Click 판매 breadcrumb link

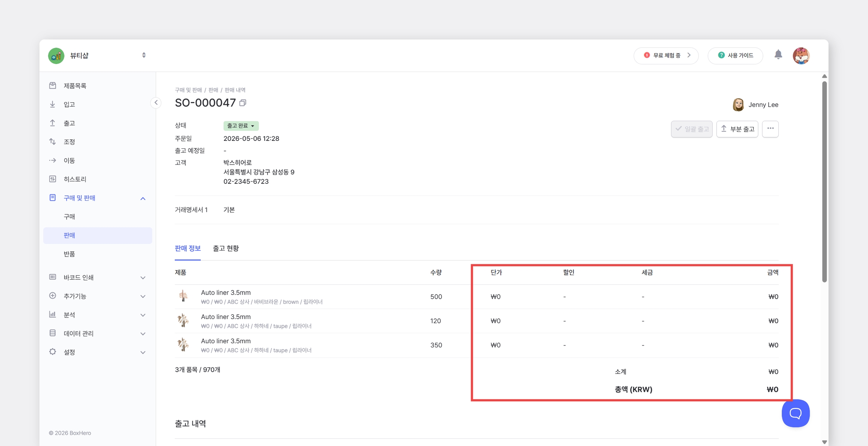pos(213,90)
